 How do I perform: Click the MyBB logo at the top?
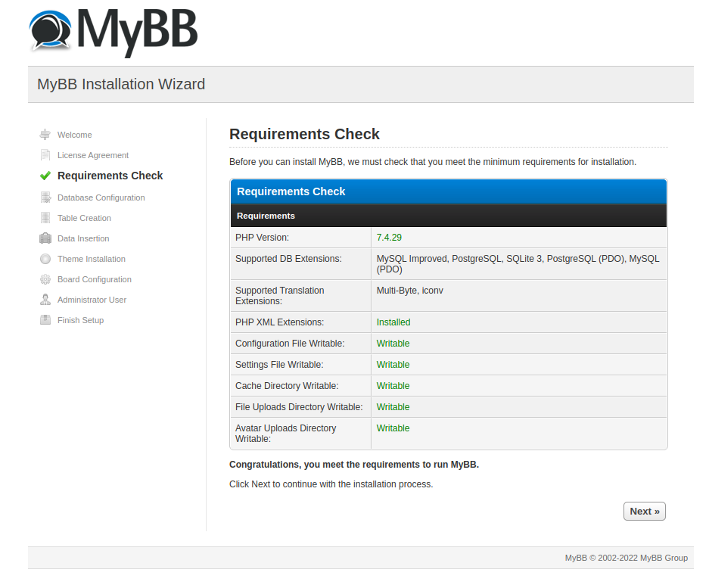pos(112,32)
